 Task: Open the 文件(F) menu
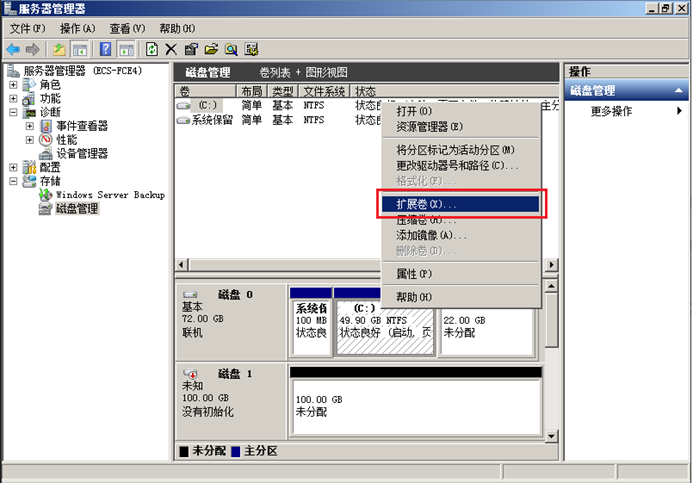pyautogui.click(x=27, y=29)
